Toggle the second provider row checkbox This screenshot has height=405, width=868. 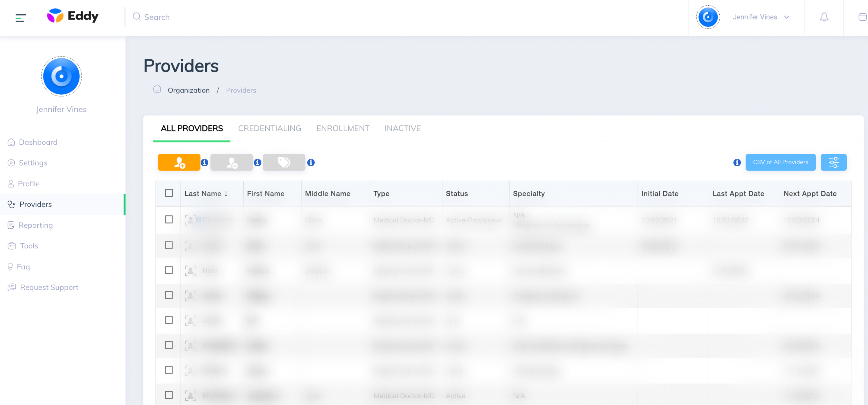(169, 245)
